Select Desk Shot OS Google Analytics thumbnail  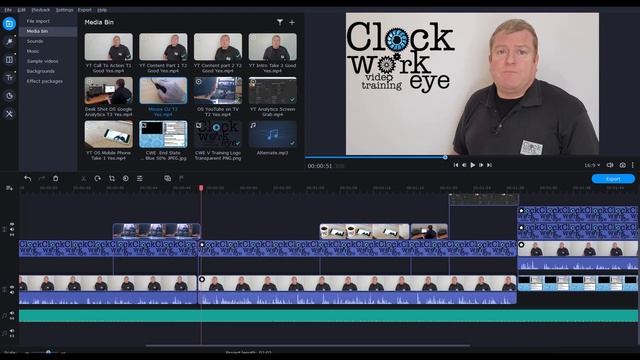[x=109, y=91]
